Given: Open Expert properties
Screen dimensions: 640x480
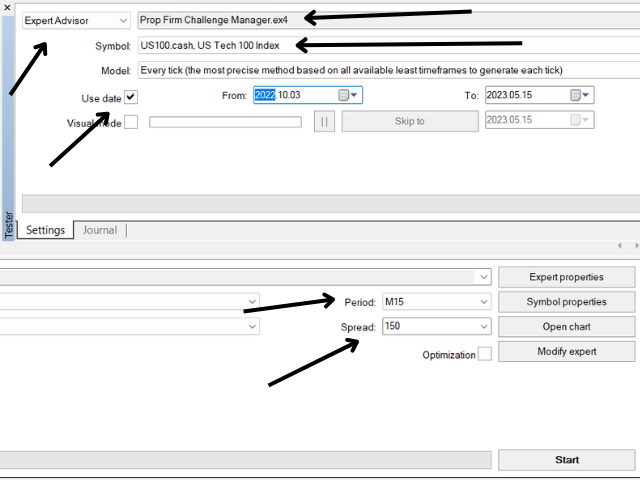Looking at the screenshot, I should point(567,277).
